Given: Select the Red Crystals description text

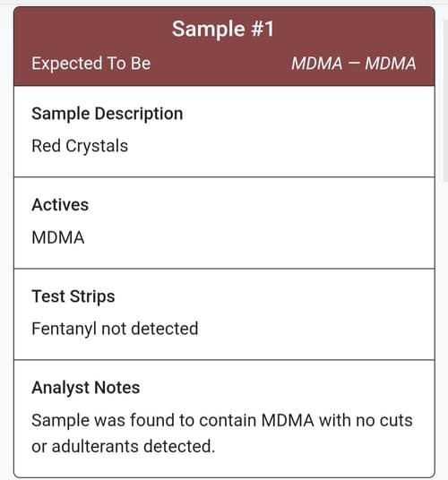Looking at the screenshot, I should 80,146.
